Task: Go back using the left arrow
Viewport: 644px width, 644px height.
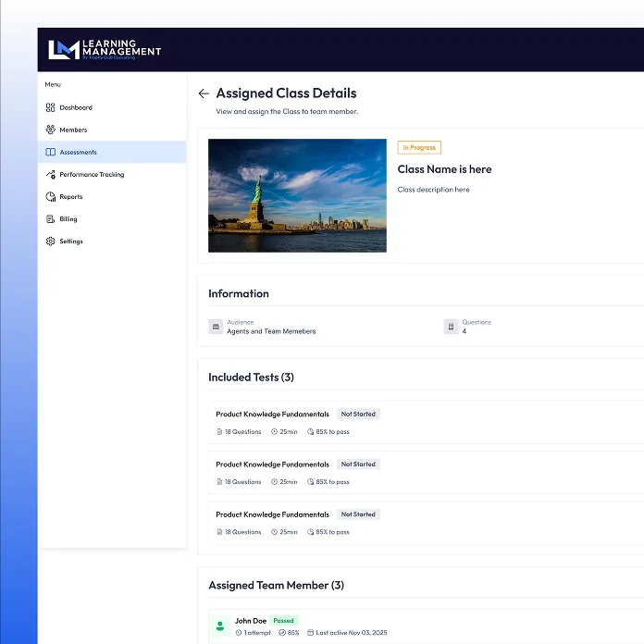Action: (204, 93)
